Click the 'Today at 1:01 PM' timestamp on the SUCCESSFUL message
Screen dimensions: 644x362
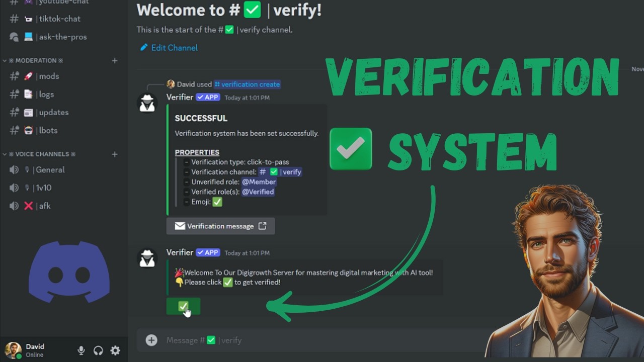[247, 98]
